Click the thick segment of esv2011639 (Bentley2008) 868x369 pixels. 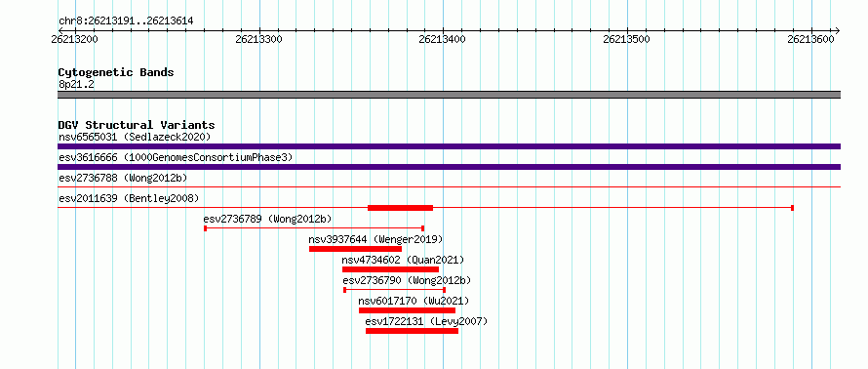400,208
